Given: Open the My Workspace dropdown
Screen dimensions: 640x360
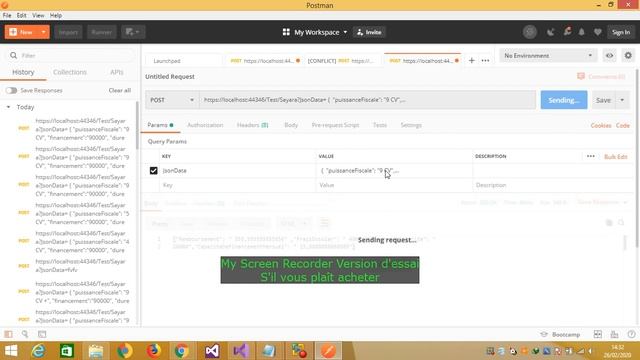Looking at the screenshot, I should pos(315,32).
